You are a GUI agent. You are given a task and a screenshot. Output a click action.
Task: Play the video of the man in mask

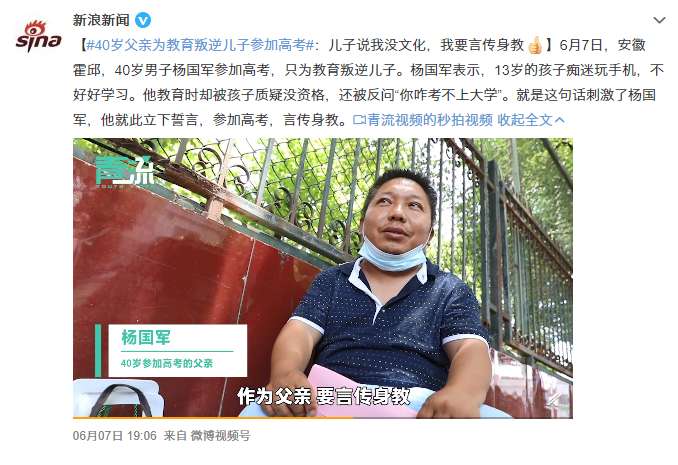click(323, 278)
